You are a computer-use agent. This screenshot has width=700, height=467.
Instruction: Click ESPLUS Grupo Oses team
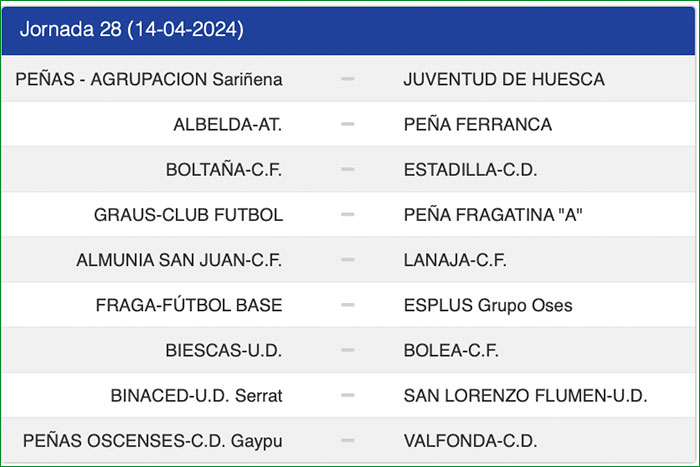click(488, 305)
